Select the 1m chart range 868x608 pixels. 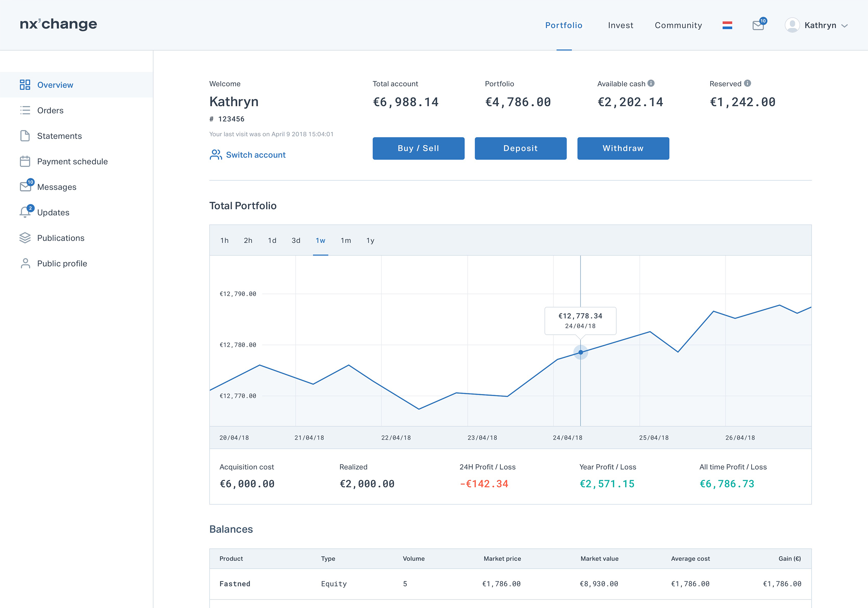pyautogui.click(x=345, y=240)
